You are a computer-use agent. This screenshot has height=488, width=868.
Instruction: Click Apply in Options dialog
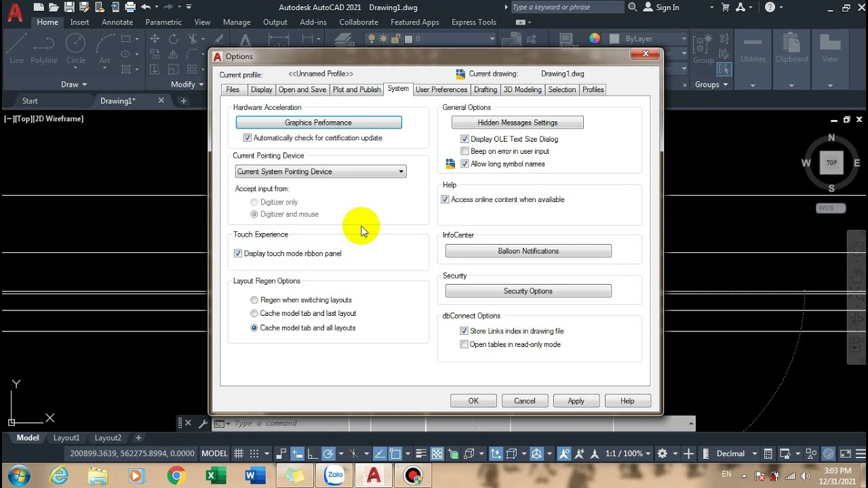click(x=576, y=401)
